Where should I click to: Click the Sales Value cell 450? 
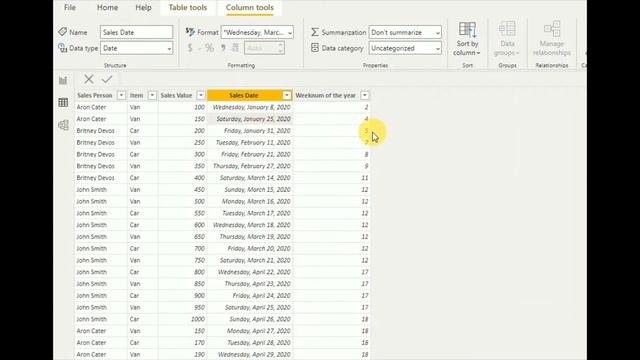(x=182, y=189)
